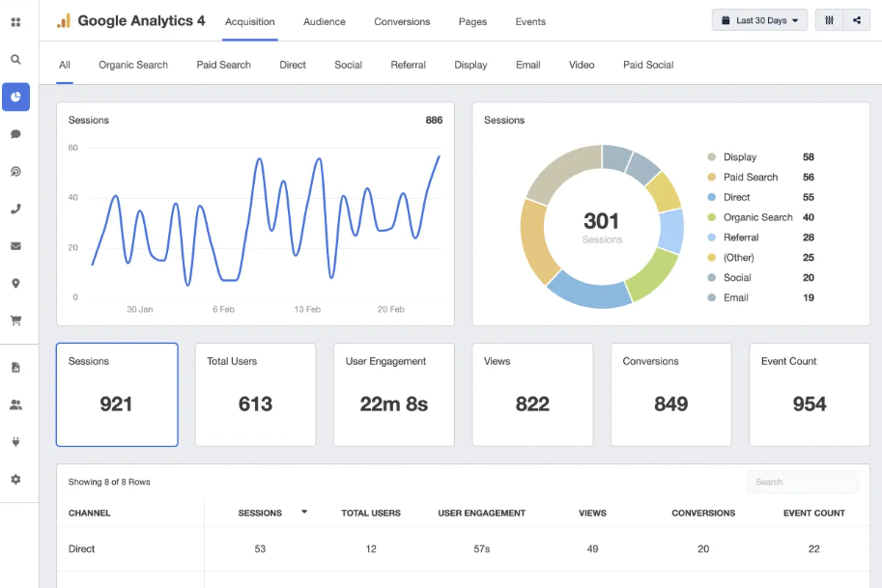Image resolution: width=882 pixels, height=588 pixels.
Task: Expand the Last 30 Days date dropdown
Action: tap(759, 20)
